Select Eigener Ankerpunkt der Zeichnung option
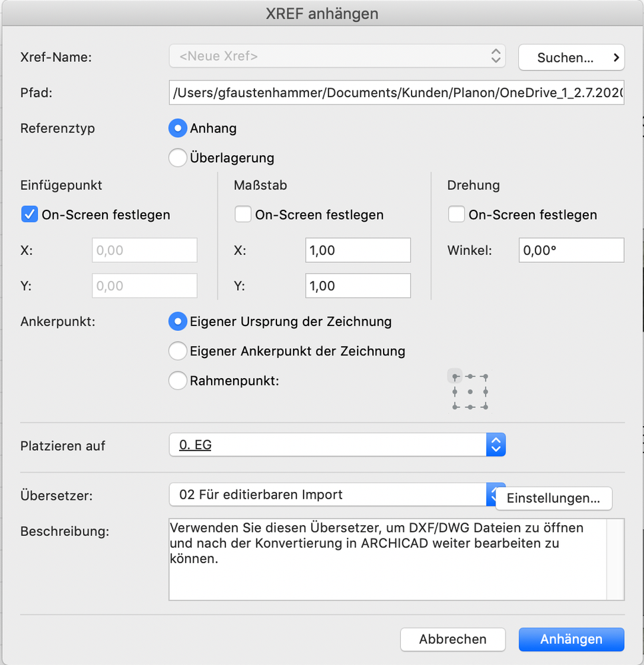The height and width of the screenshot is (665, 644). [177, 351]
